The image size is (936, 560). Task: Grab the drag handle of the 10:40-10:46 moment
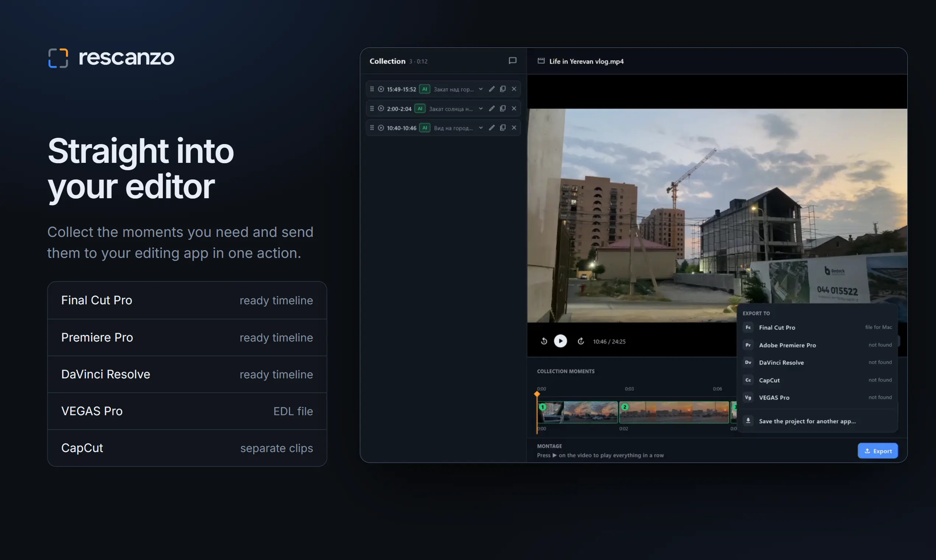(372, 128)
